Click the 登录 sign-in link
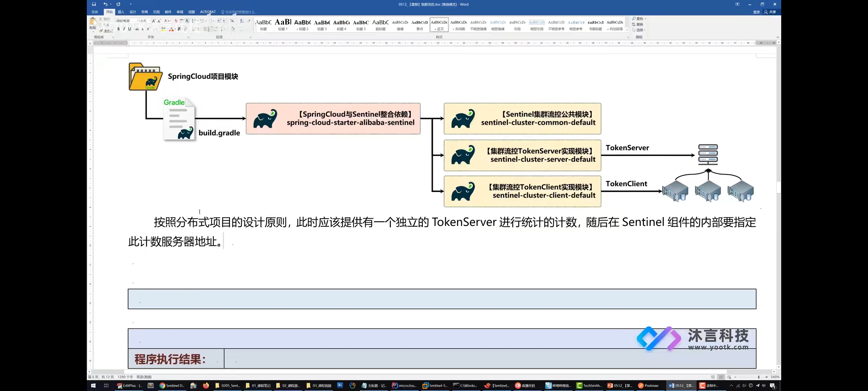This screenshot has height=391, width=868. (x=757, y=12)
